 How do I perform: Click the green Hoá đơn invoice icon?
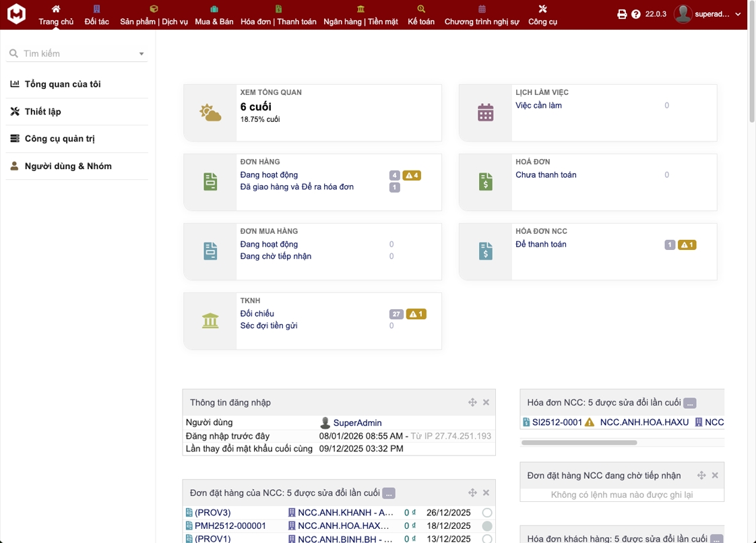[486, 182]
